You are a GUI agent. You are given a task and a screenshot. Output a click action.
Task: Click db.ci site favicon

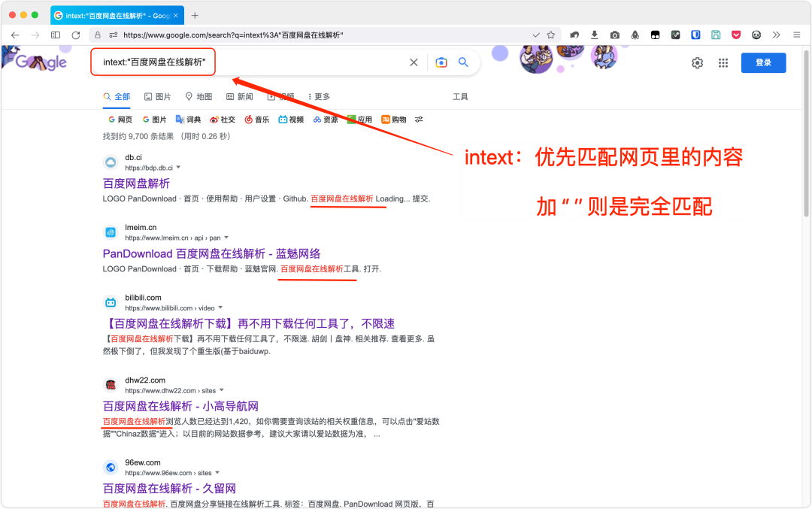111,162
